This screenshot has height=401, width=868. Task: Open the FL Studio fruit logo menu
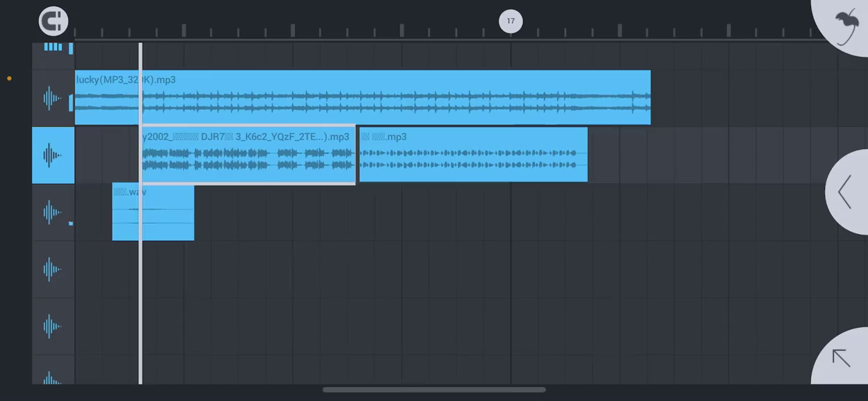[x=845, y=25]
